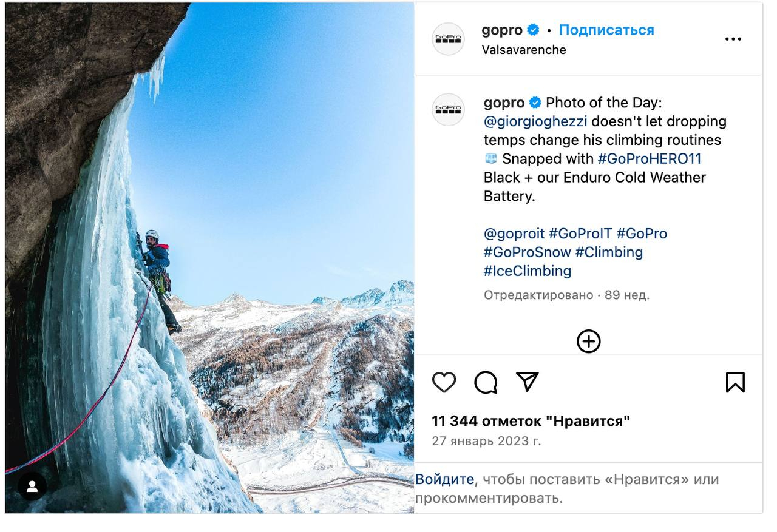Viewport: 777px width, 532px height.
Task: Load more comments with plus circle
Action: pyautogui.click(x=588, y=342)
